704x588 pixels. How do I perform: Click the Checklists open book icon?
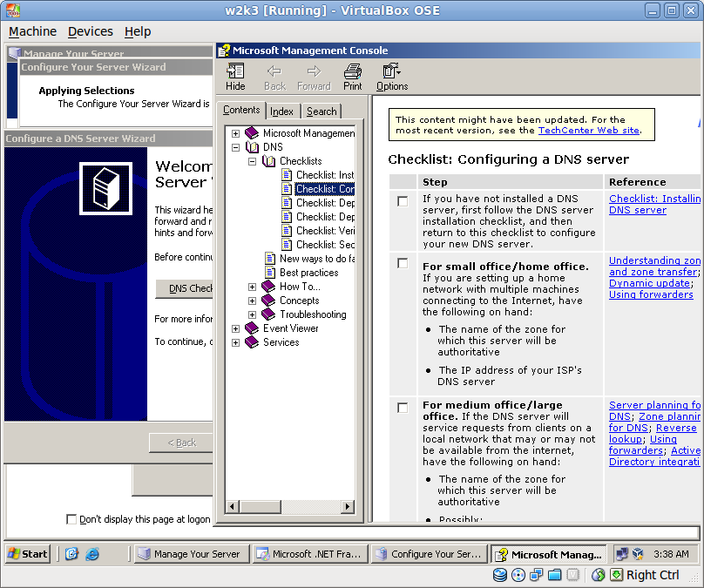pyautogui.click(x=268, y=160)
